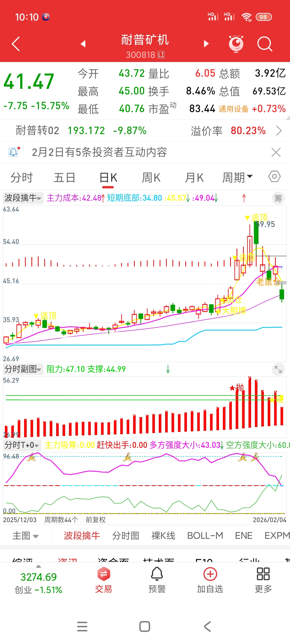Screen dimensions: 290x644
Task: Tap 前复权 adjustment label
Action: pos(96,520)
